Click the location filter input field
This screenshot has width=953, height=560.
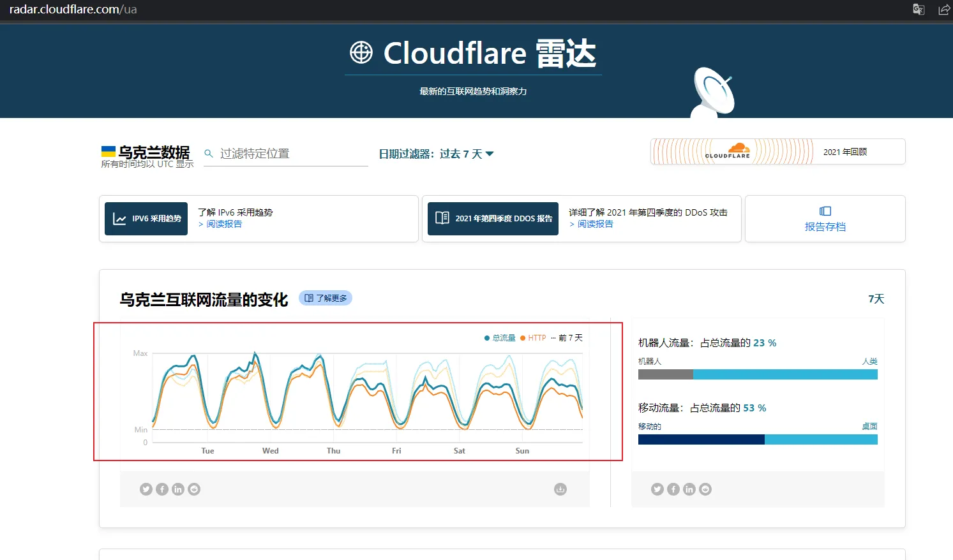pos(286,154)
